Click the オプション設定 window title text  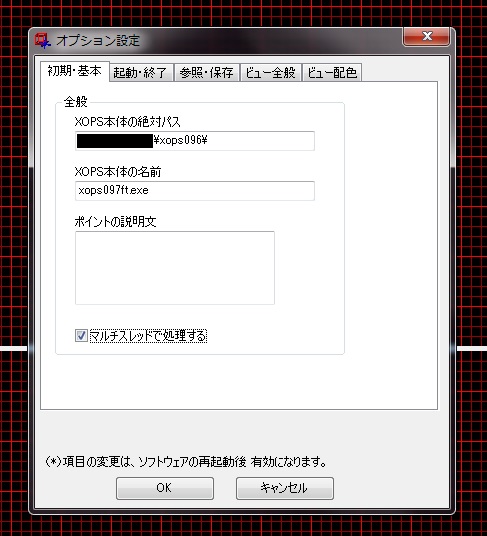click(98, 40)
